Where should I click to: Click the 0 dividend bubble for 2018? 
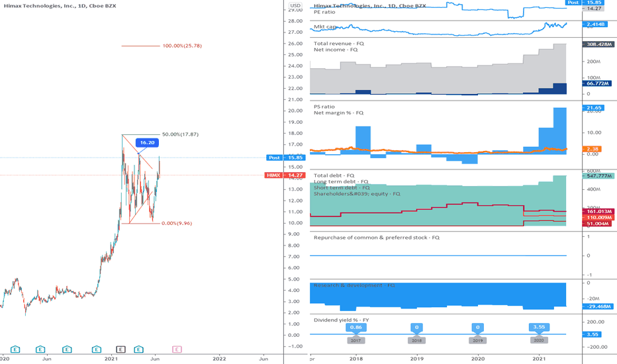tap(416, 328)
